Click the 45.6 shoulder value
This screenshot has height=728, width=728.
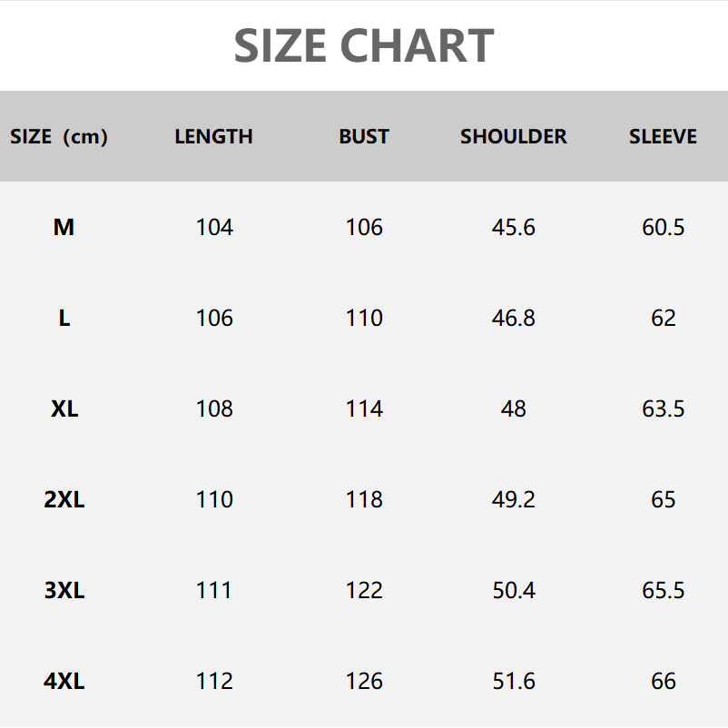tap(514, 227)
